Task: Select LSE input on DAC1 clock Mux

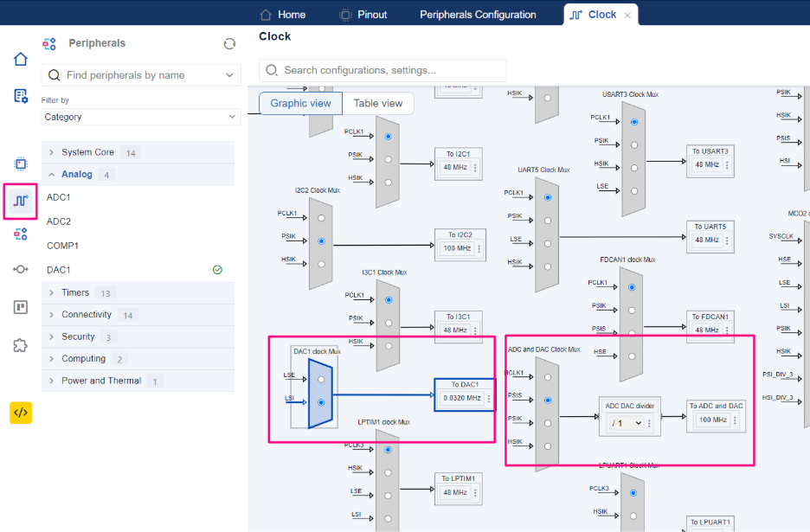Action: (321, 379)
